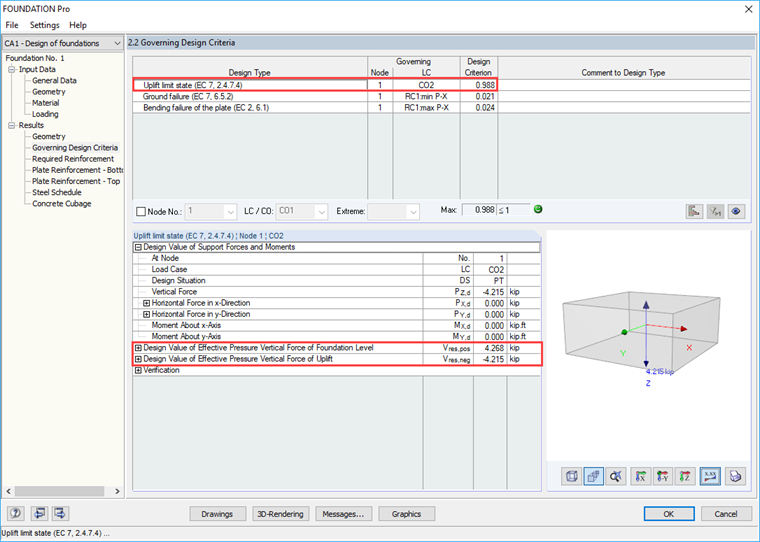Collapse the Results tree node
Screen dimensions: 760x542
[x=12, y=125]
